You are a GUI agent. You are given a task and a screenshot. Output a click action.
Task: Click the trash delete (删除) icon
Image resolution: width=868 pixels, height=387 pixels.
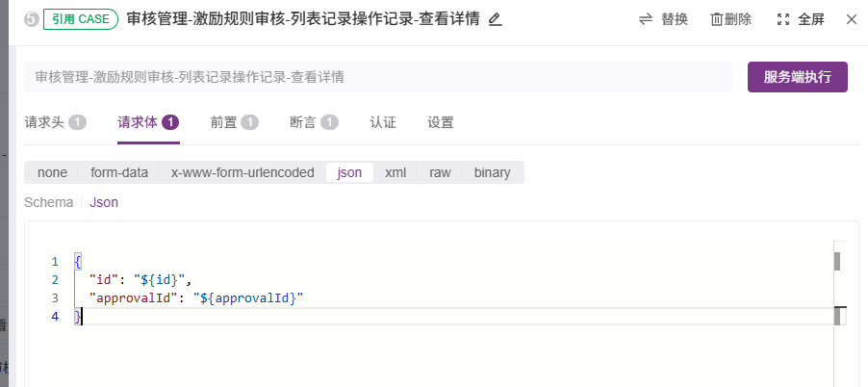tap(717, 20)
